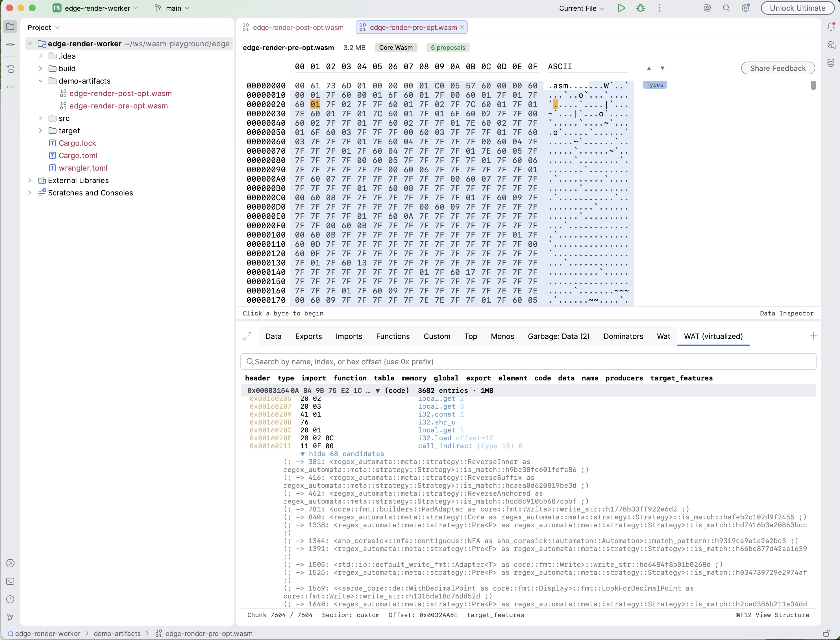Open the Project tool window icon
Image resolution: width=840 pixels, height=640 pixels.
(10, 27)
